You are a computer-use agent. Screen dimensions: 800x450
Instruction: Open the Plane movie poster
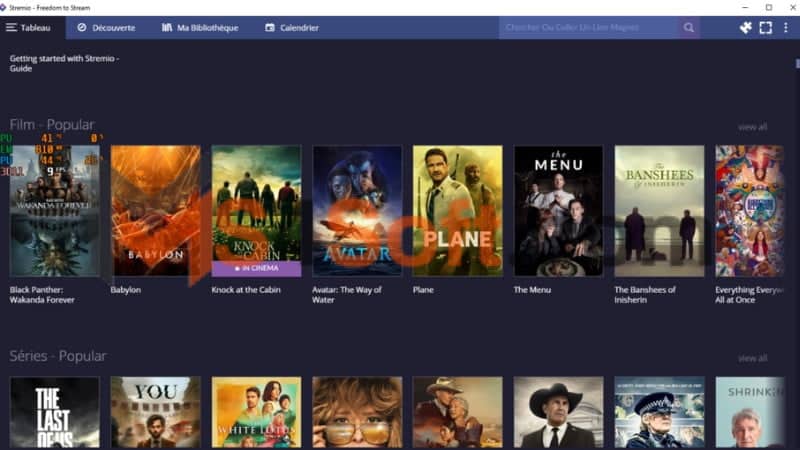pyautogui.click(x=458, y=211)
